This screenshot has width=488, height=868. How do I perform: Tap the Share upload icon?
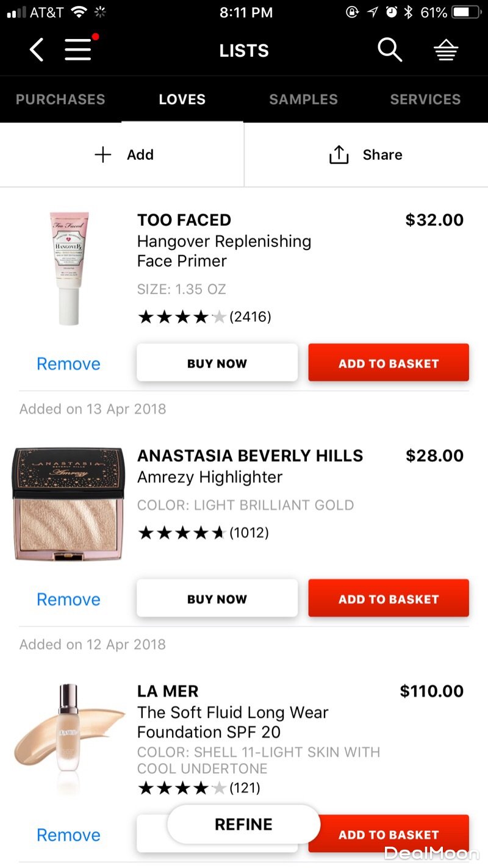[339, 155]
